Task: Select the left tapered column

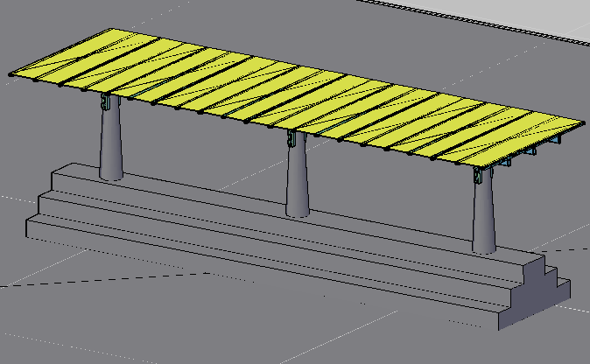Action: [x=110, y=139]
